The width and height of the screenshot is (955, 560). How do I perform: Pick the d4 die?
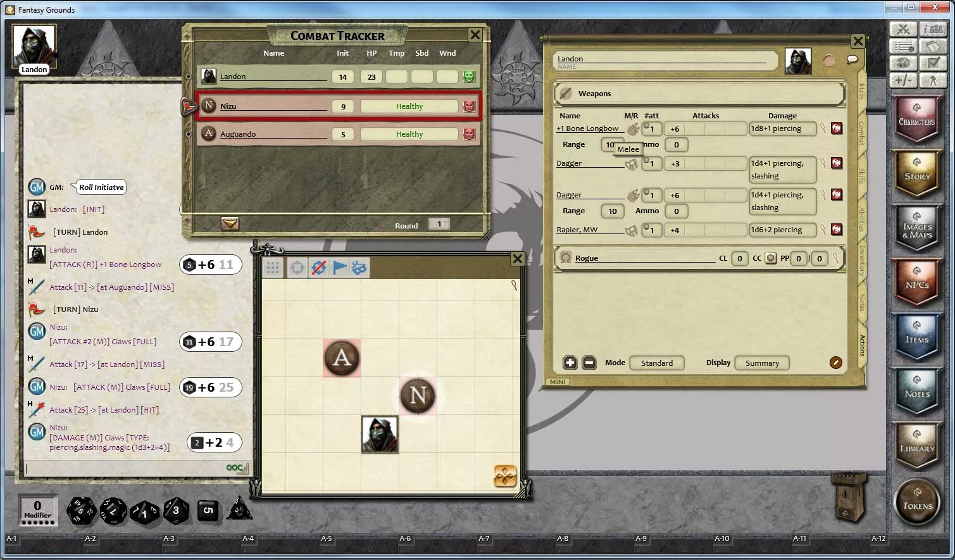point(239,509)
